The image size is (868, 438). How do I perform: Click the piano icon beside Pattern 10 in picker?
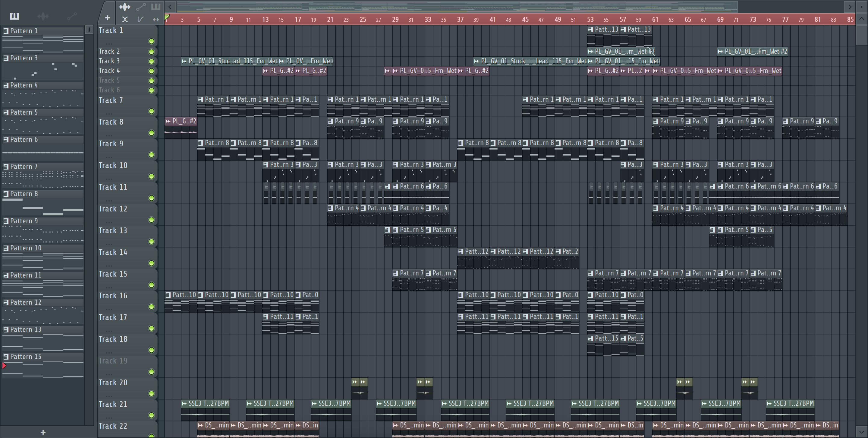[x=6, y=248]
